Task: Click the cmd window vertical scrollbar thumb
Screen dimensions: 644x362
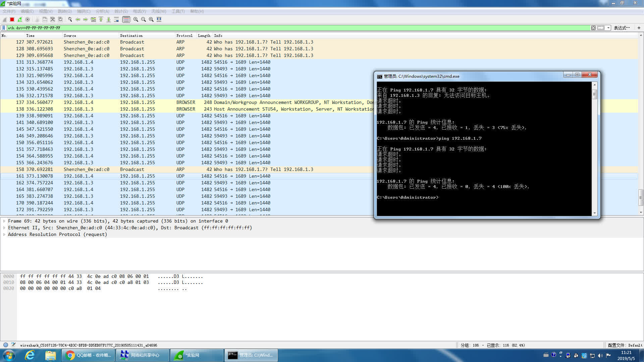Action: tap(594, 94)
